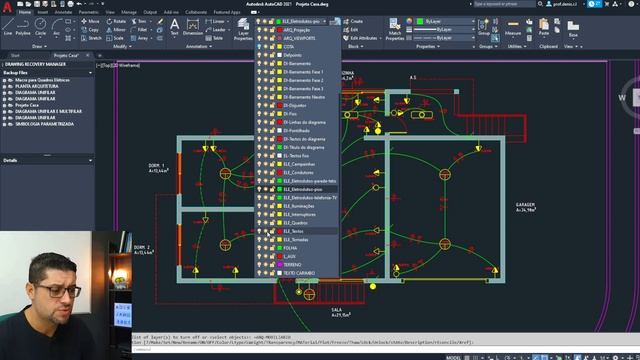The height and width of the screenshot is (360, 640).
Task: Open the AutoCAD application menu logo
Action: coord(7,7)
